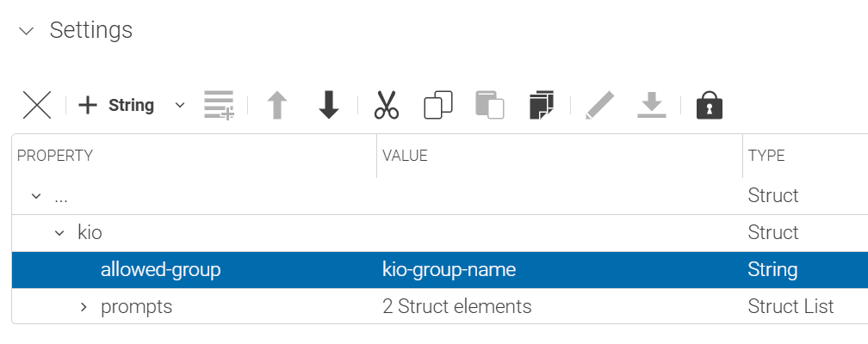Collapse the kio struct node
Viewport: 868px width, 344px height.
(59, 233)
